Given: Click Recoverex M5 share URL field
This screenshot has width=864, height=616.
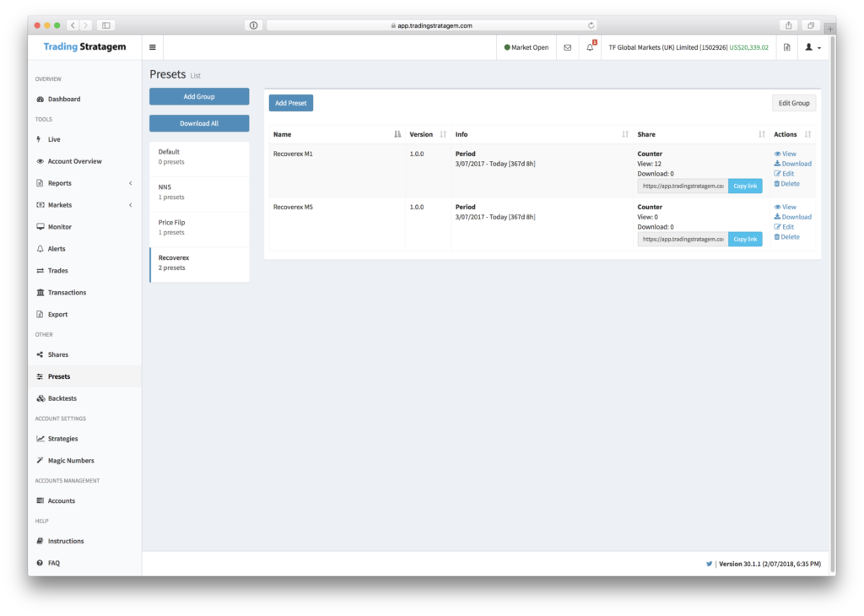Looking at the screenshot, I should [x=683, y=239].
